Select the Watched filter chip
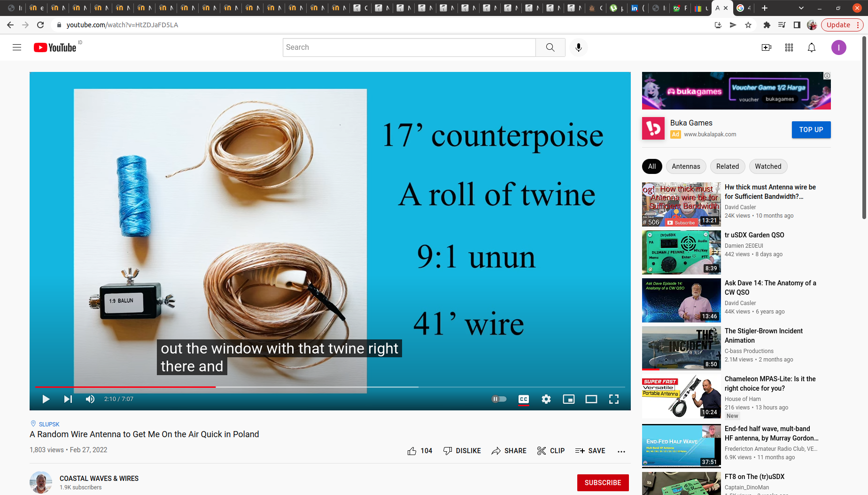The image size is (868, 495). [x=768, y=166]
